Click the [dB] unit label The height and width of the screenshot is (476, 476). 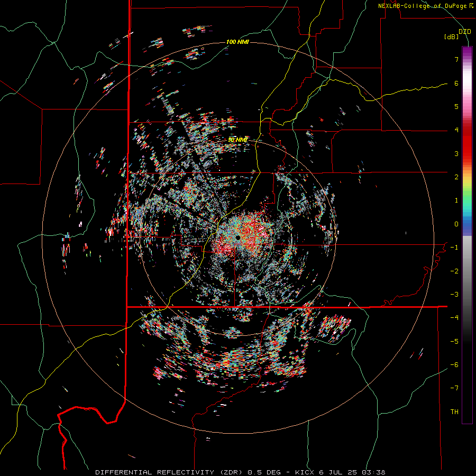(452, 36)
